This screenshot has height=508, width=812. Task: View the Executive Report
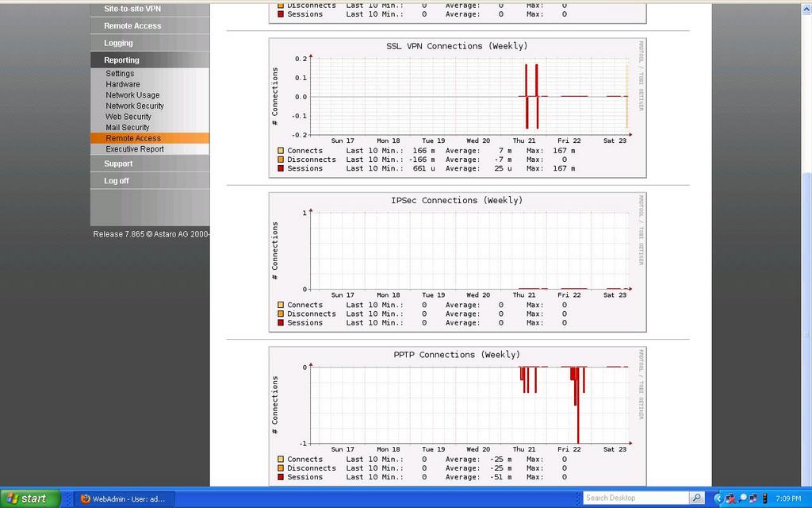click(135, 149)
